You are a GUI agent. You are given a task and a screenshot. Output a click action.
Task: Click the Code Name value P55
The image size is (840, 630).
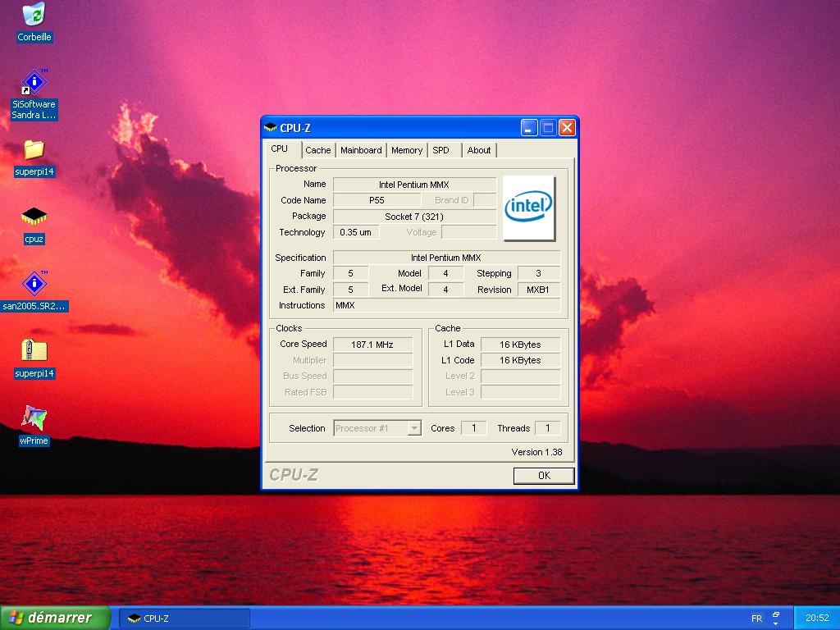coord(377,200)
